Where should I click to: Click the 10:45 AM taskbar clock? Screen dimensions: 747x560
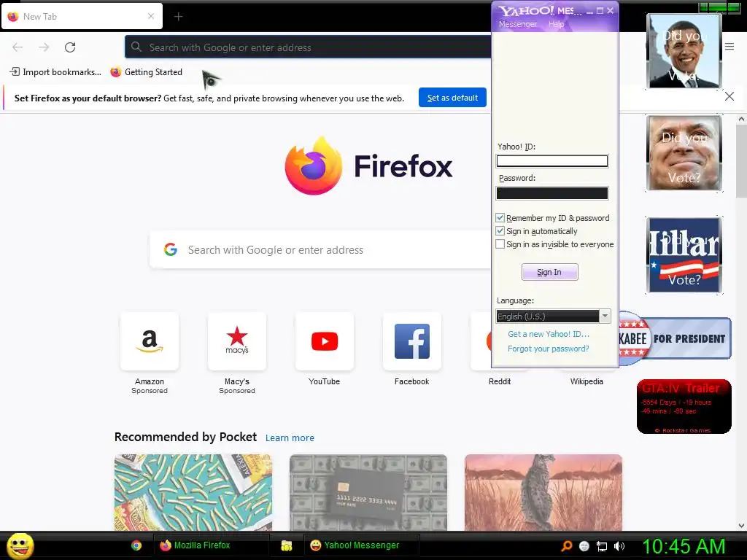(684, 546)
